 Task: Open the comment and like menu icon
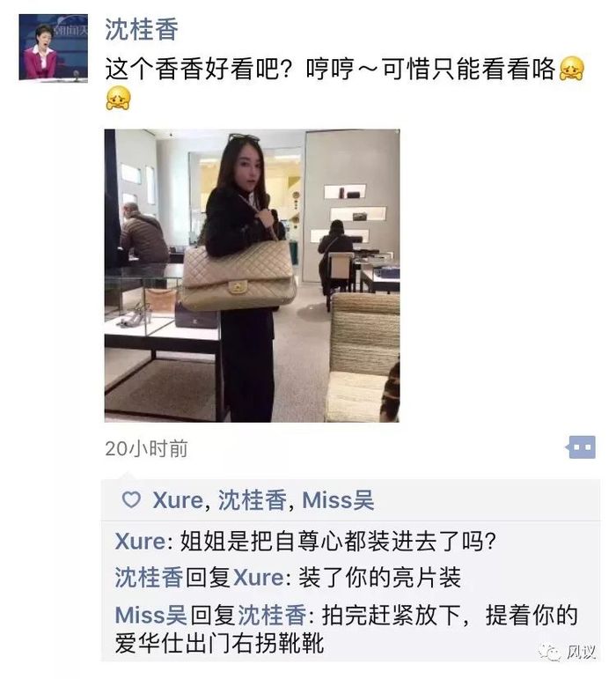tap(581, 447)
